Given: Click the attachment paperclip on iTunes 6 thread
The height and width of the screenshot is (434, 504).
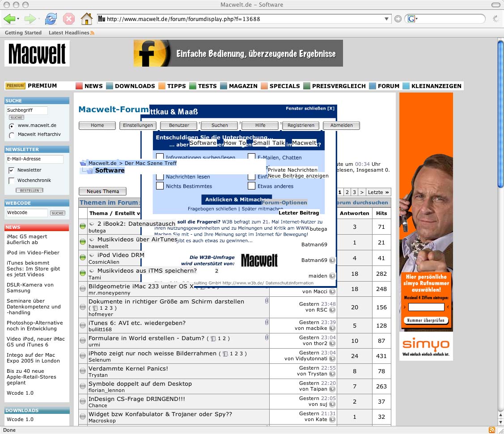Looking at the screenshot, I should [267, 322].
